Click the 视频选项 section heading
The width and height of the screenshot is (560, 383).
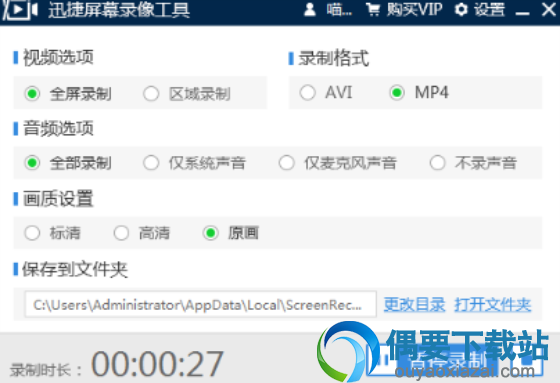[58, 57]
